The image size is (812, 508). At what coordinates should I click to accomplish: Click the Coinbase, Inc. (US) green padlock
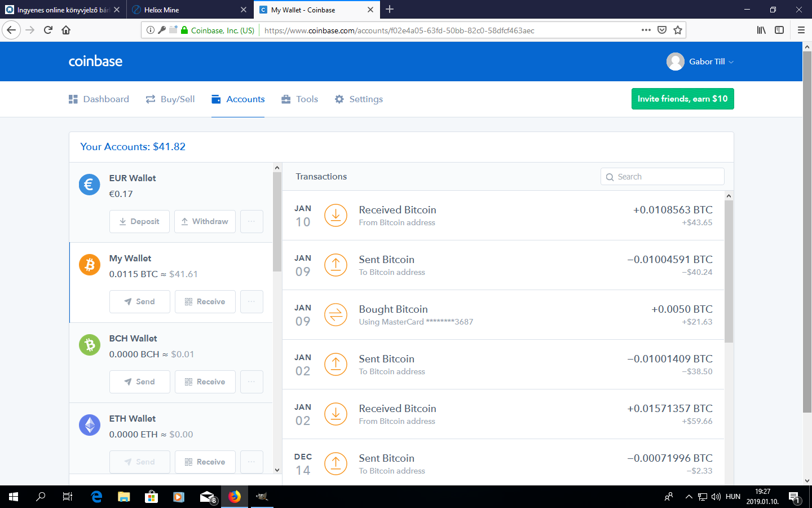point(184,30)
